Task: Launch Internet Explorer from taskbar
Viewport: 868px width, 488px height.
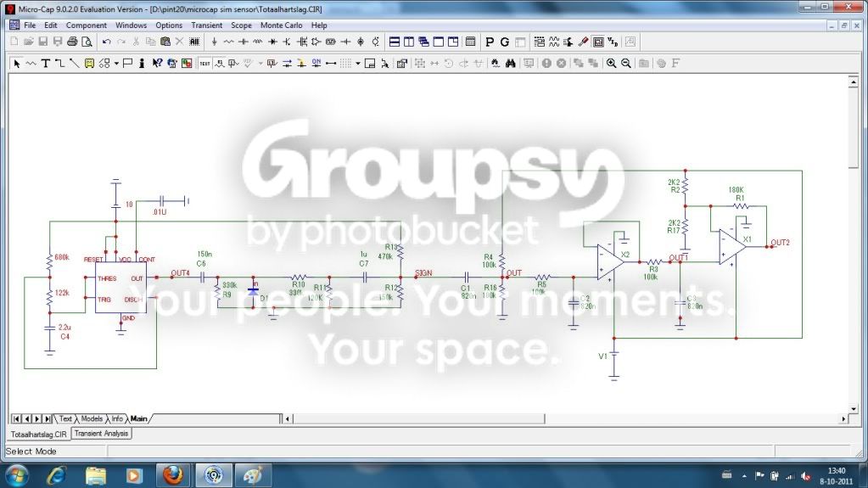Action: click(57, 475)
